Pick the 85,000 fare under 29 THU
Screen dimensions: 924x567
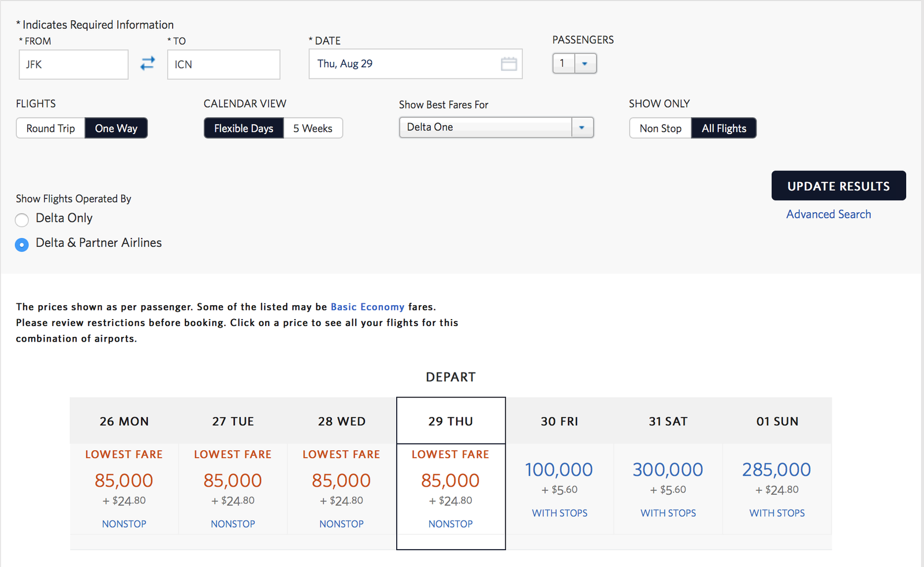coord(450,480)
